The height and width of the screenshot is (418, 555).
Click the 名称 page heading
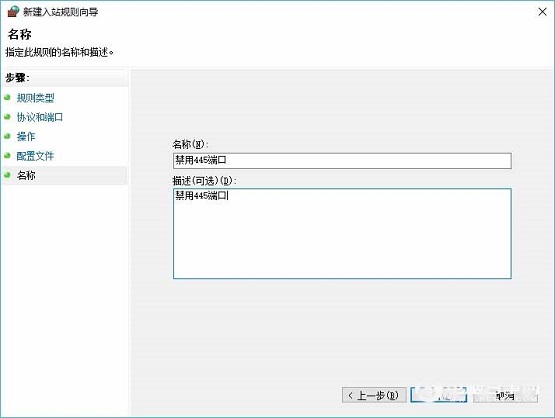[19, 34]
